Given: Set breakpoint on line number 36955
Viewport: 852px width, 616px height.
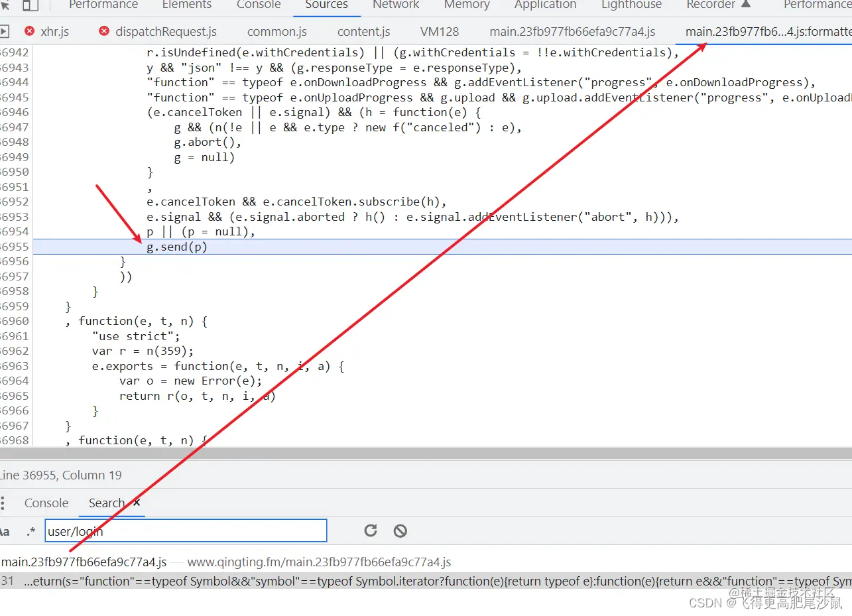Looking at the screenshot, I should pos(15,247).
